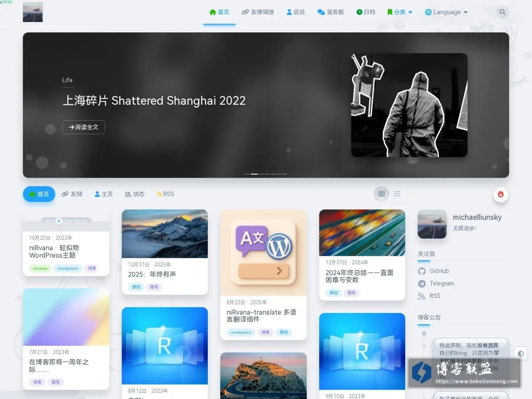Select the 主页 tab
532x399 pixels.
point(104,194)
